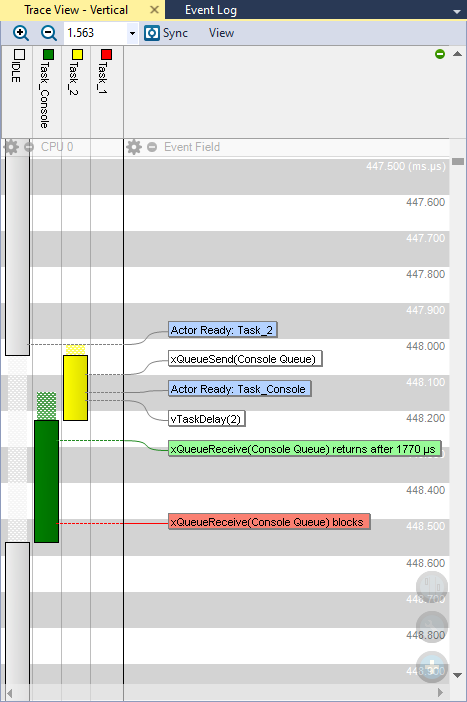Click green minus icon at header right
The width and height of the screenshot is (467, 702).
click(440, 54)
